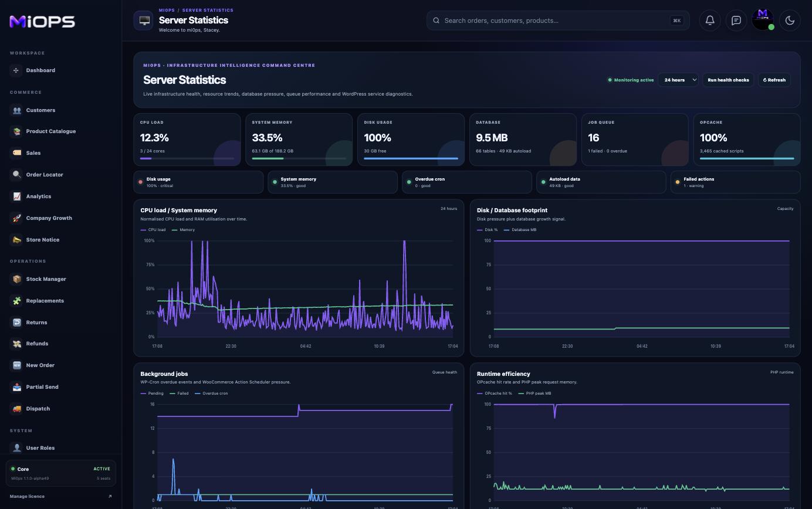The height and width of the screenshot is (509, 812).
Task: Open the Manage licence link
Action: [60, 496]
